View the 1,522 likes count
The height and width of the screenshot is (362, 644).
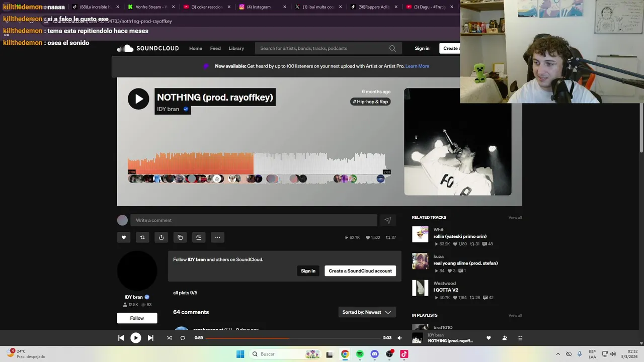point(373,237)
